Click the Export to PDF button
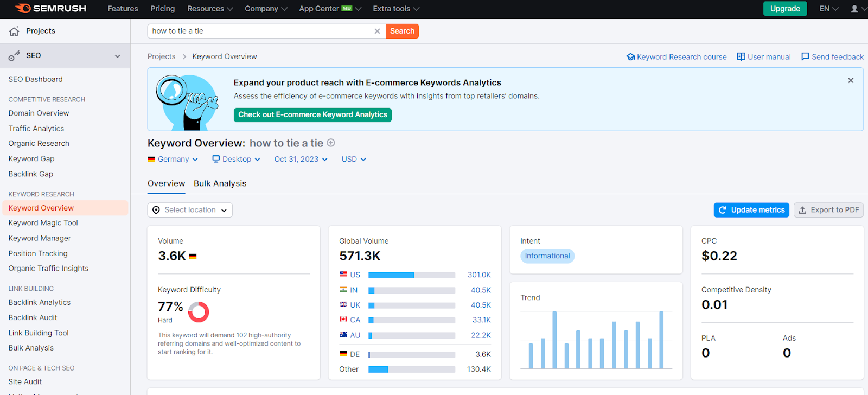Image resolution: width=868 pixels, height=395 pixels. [828, 210]
